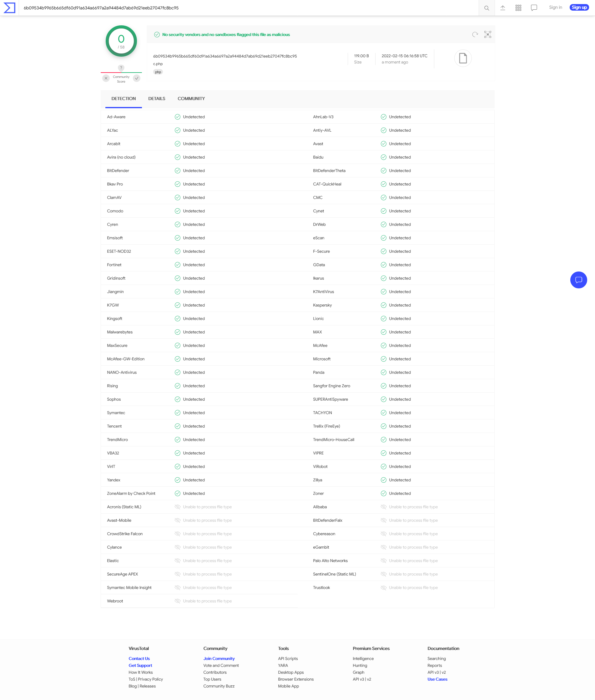Open the similar files graph icon
Image resolution: width=595 pixels, height=700 pixels.
coord(487,34)
